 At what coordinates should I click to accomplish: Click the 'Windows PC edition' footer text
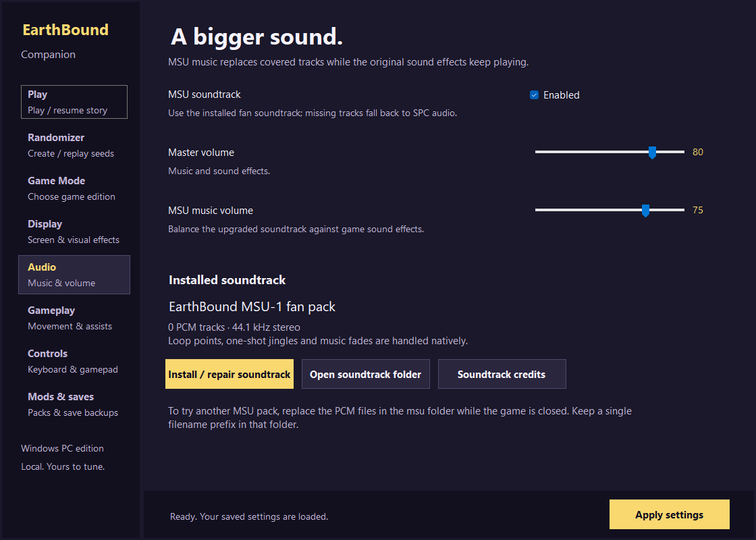coord(62,448)
